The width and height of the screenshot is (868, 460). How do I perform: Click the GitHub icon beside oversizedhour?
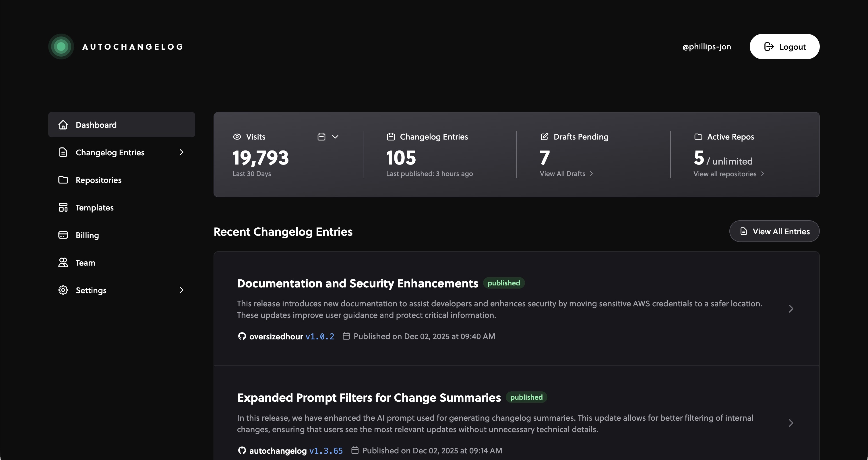242,336
